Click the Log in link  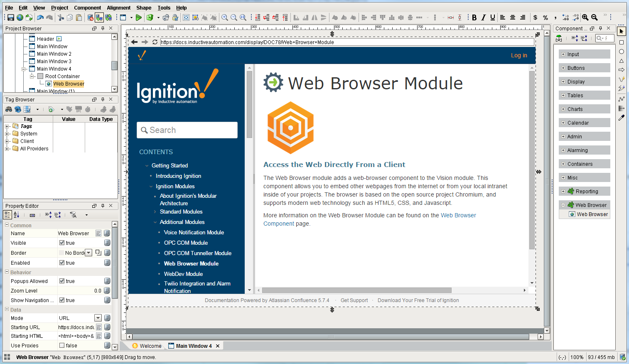(519, 55)
